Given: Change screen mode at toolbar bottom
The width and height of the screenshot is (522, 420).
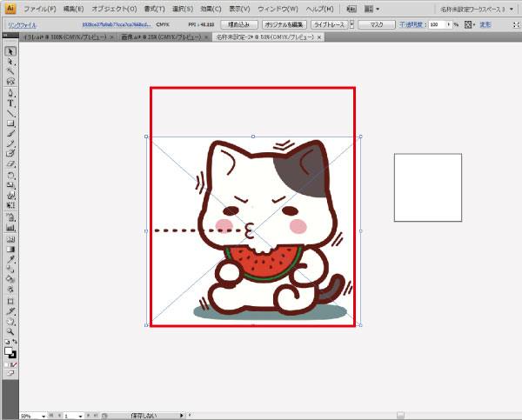Looking at the screenshot, I should pyautogui.click(x=10, y=373).
